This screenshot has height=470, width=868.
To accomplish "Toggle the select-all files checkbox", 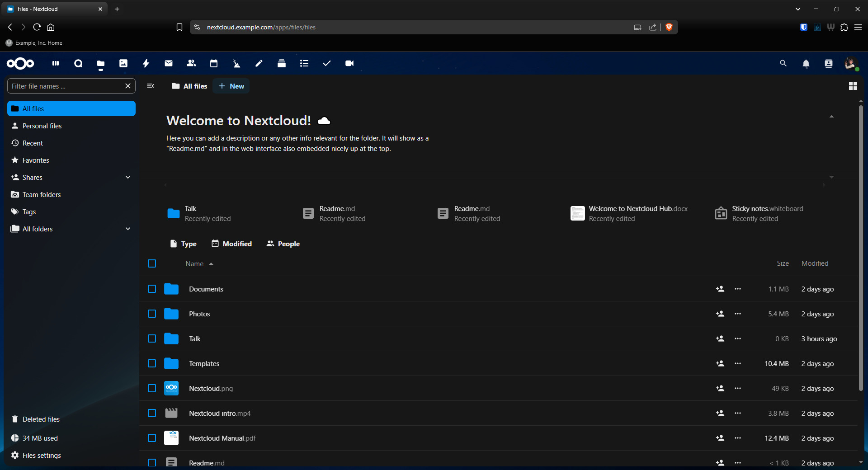I will click(152, 263).
